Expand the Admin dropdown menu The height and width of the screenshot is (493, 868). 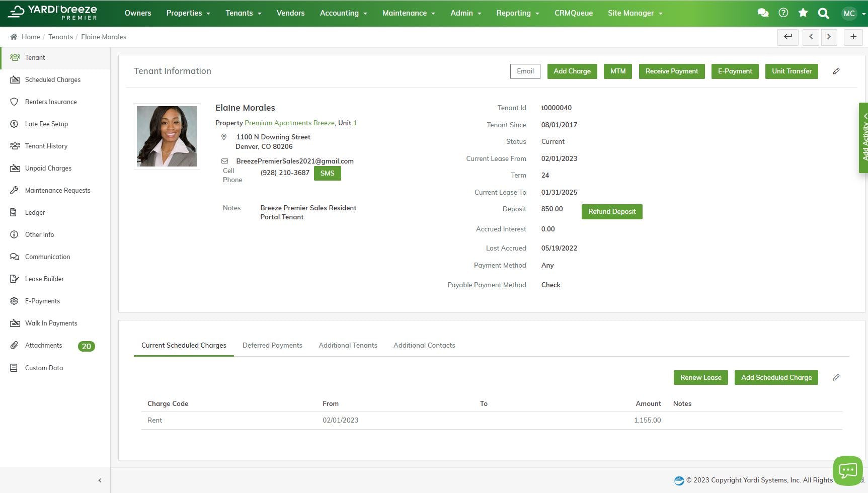pyautogui.click(x=465, y=13)
